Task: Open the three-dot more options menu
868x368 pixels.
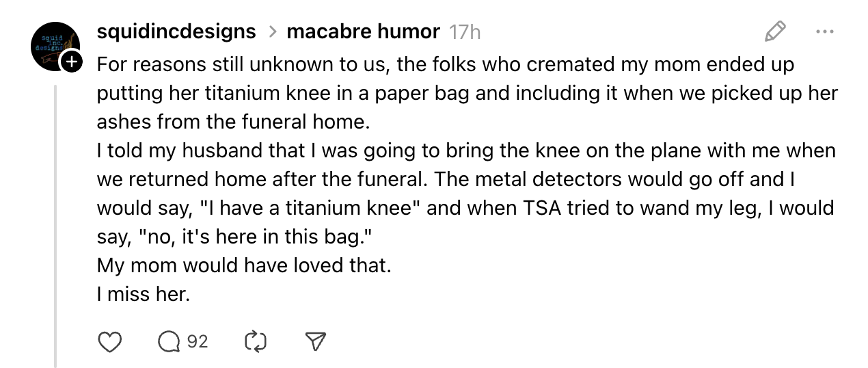Action: click(x=824, y=31)
